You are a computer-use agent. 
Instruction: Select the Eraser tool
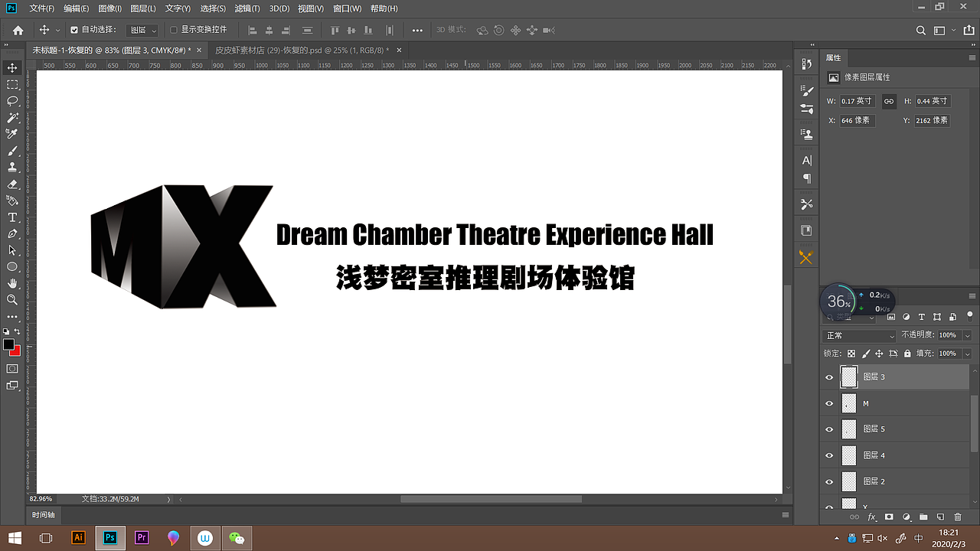(x=12, y=184)
